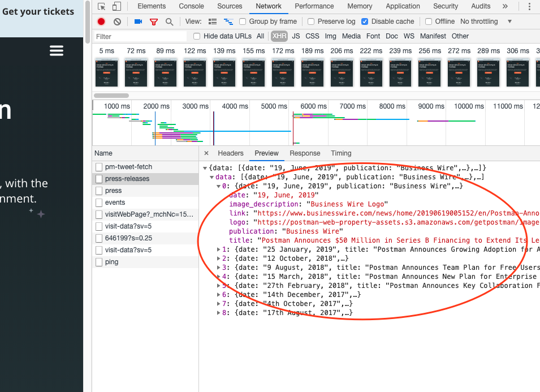Show more DevTools tabs chevron
Image resolution: width=540 pixels, height=392 pixels.
[x=505, y=6]
